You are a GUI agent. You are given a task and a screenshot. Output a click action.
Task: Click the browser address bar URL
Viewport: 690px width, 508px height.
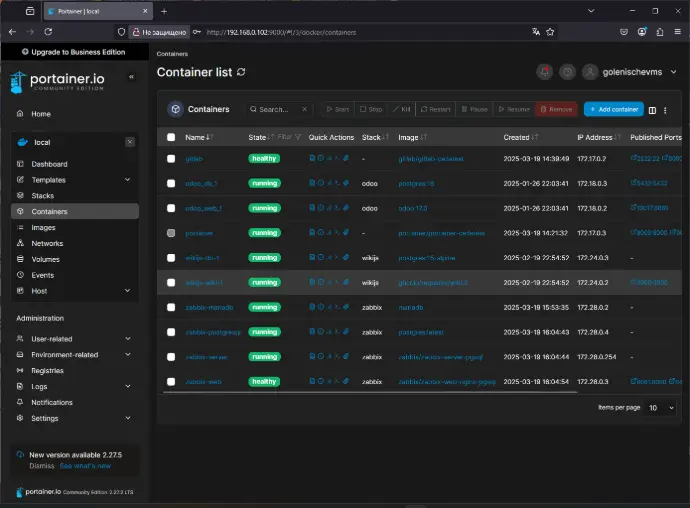tap(281, 32)
